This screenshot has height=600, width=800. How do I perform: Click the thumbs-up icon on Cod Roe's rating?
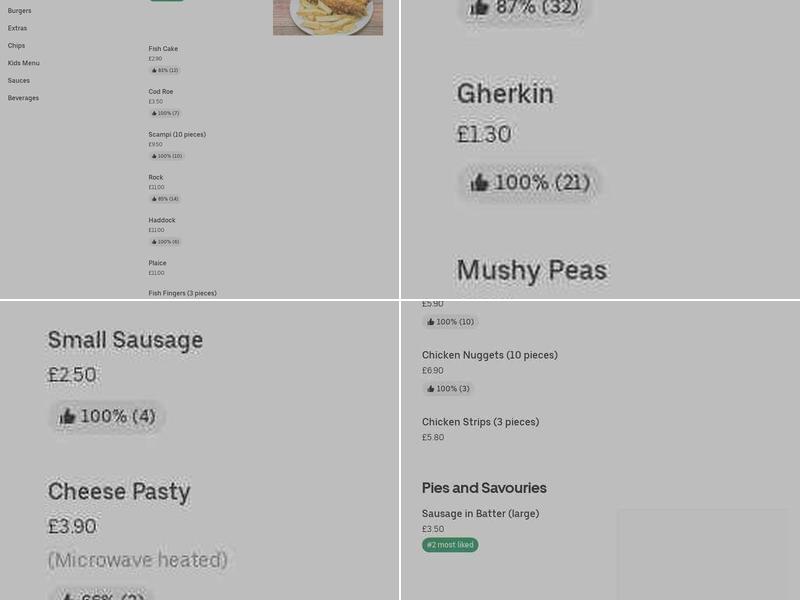(x=154, y=113)
